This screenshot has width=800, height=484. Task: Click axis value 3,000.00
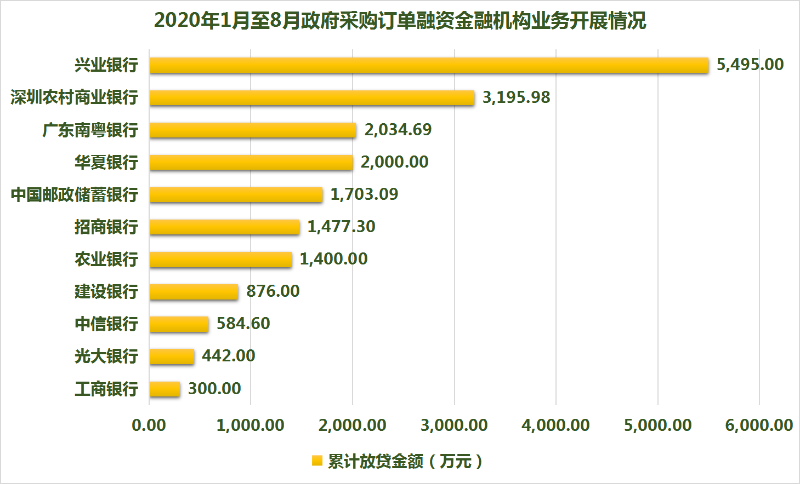(454, 425)
